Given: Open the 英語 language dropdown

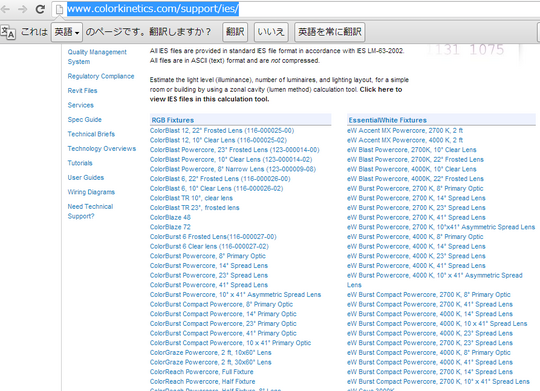Looking at the screenshot, I should [67, 32].
